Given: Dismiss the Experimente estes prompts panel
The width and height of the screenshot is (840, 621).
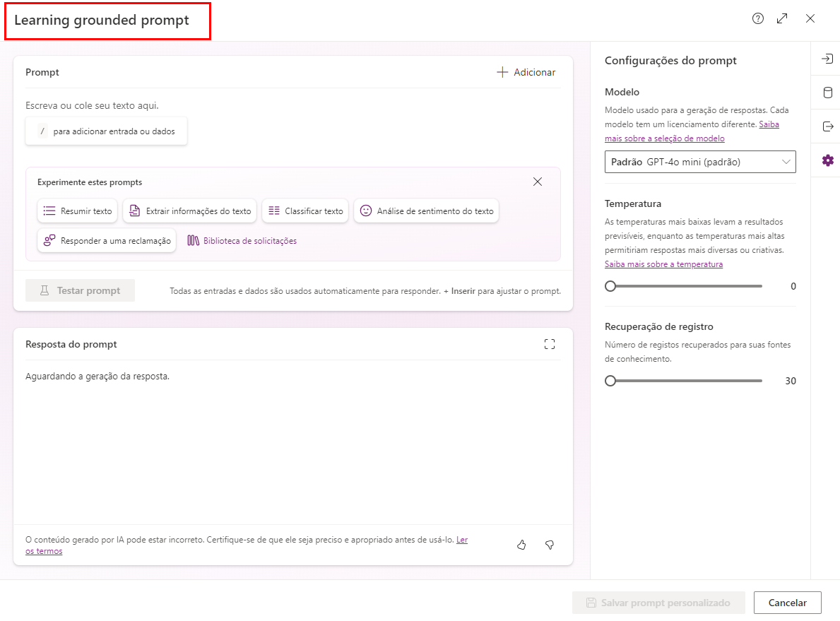Looking at the screenshot, I should tap(538, 182).
